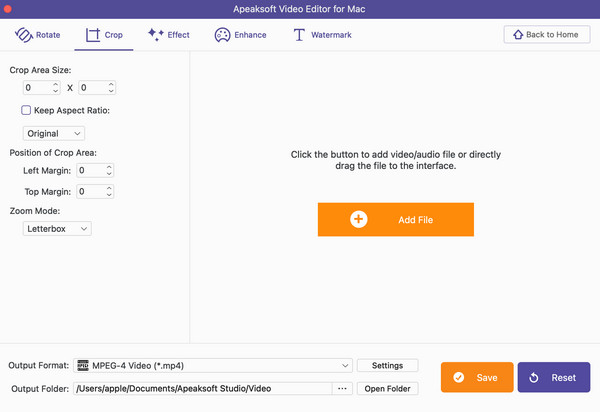This screenshot has width=600, height=412.
Task: Click the Output Folder path field
Action: point(202,389)
